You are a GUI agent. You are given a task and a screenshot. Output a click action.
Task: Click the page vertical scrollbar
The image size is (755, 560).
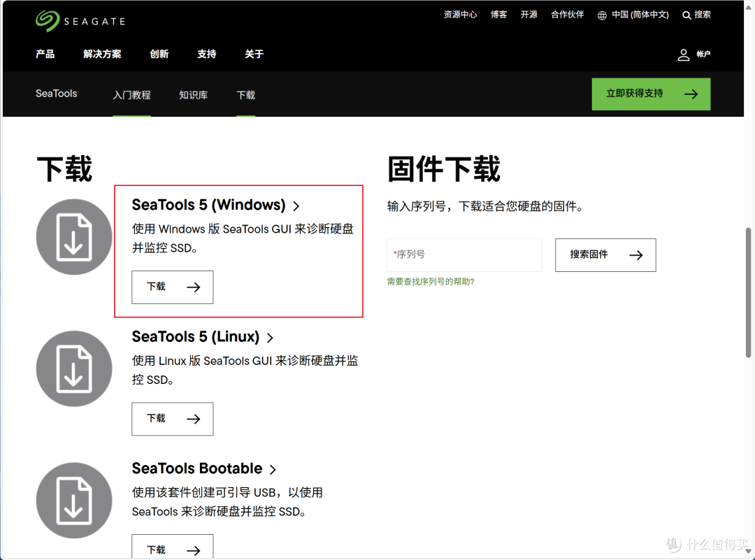pyautogui.click(x=748, y=293)
